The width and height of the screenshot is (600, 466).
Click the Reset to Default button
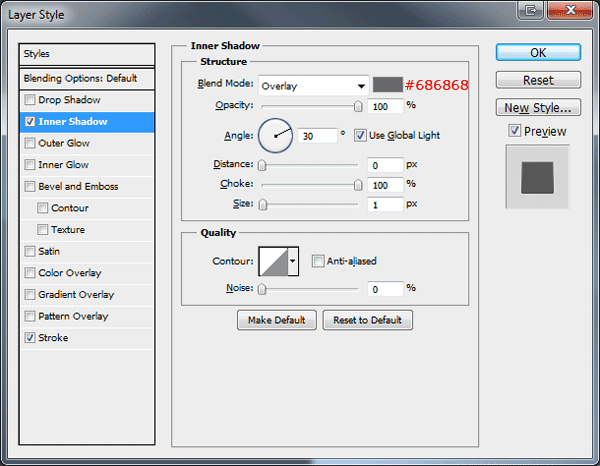367,320
